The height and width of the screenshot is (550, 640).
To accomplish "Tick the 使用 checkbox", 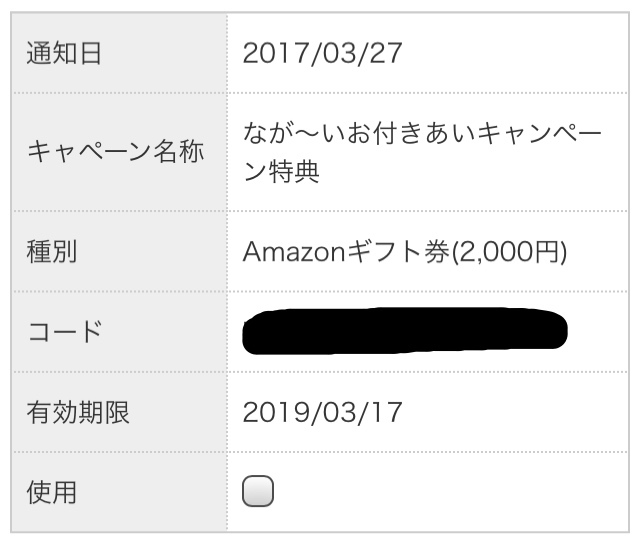I will 258,491.
